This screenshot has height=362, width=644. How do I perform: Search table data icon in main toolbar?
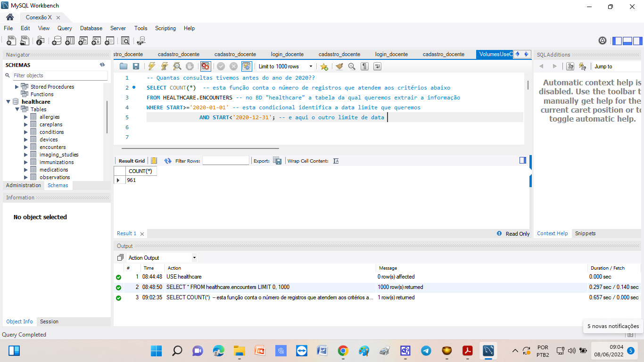coord(125,41)
